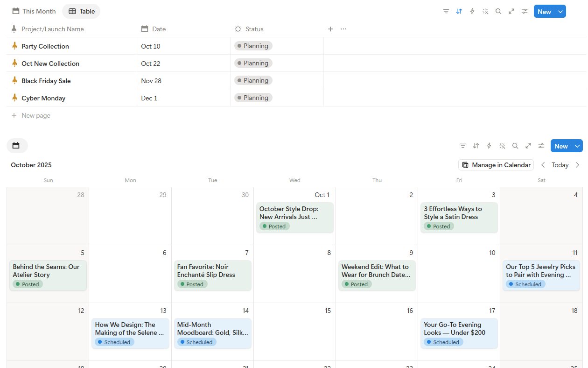Open top New button dropdown arrow

coord(560,12)
